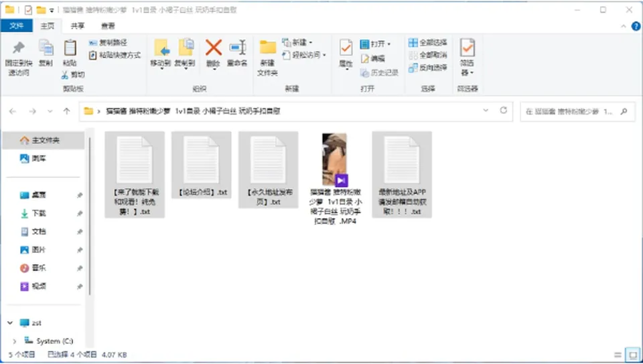Click the sidebar vertical scrollbar
Image resolution: width=643 pixels, height=364 pixels.
click(x=90, y=217)
